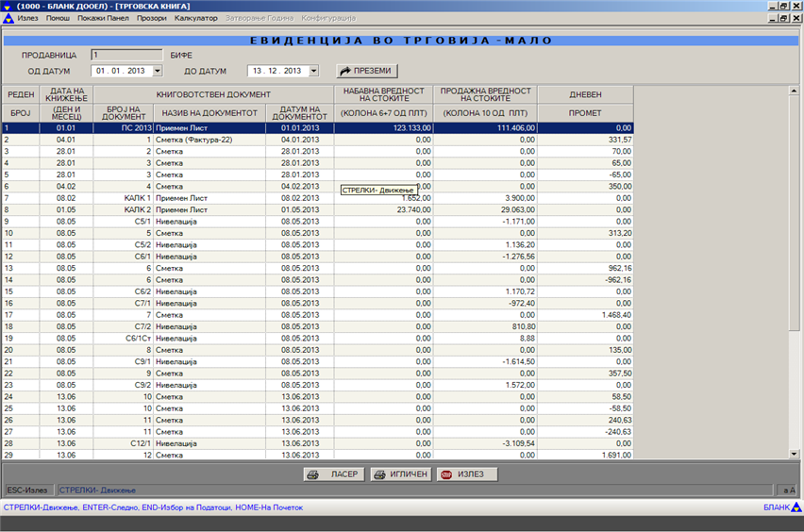Open the Калкулатор menu
Screen dimensions: 804x532
point(195,19)
